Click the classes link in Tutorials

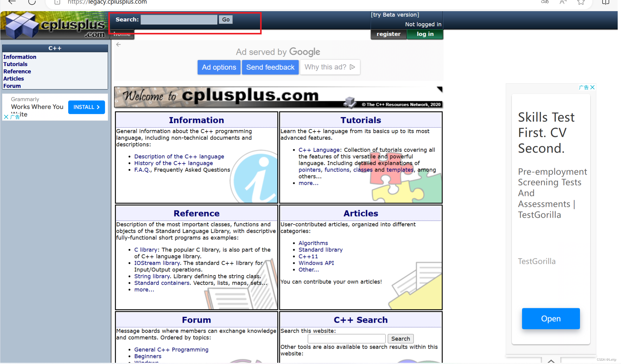(x=363, y=170)
